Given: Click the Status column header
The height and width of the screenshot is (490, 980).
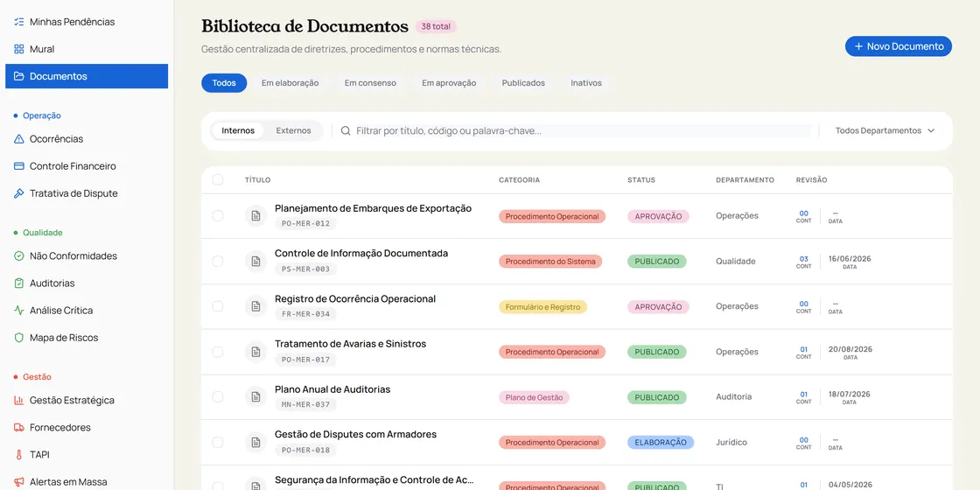Looking at the screenshot, I should (641, 180).
